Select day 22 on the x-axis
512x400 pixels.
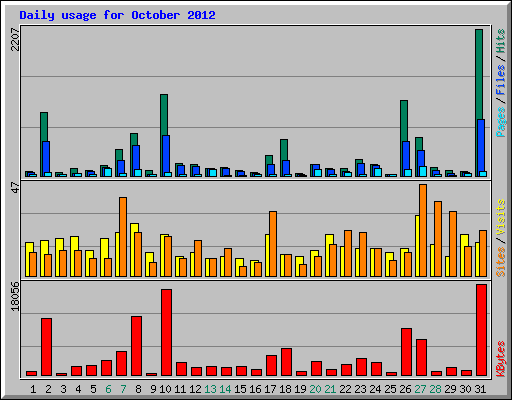coord(345,389)
